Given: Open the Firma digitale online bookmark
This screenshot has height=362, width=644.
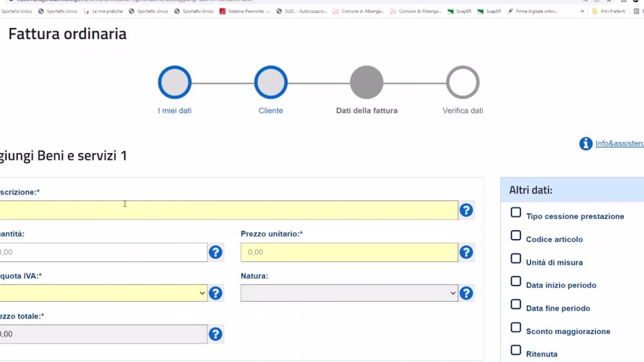Looking at the screenshot, I should coord(533,11).
